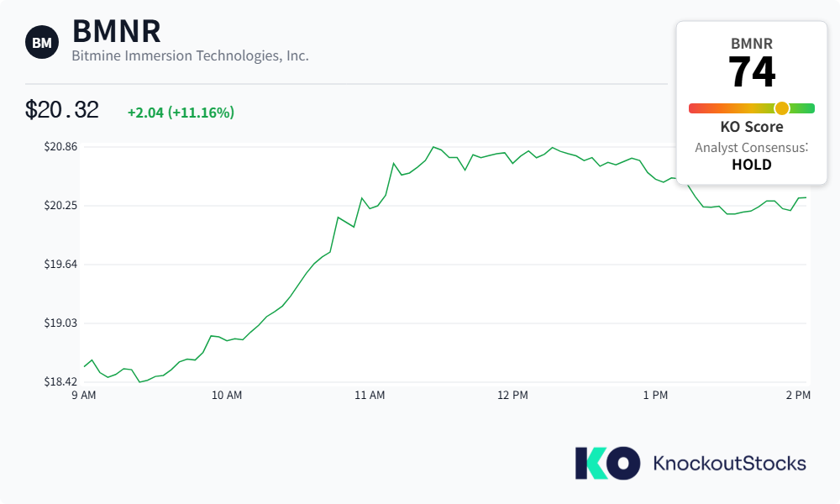Image resolution: width=840 pixels, height=504 pixels.
Task: Click the chart peak near 11:30 AM
Action: tap(433, 147)
